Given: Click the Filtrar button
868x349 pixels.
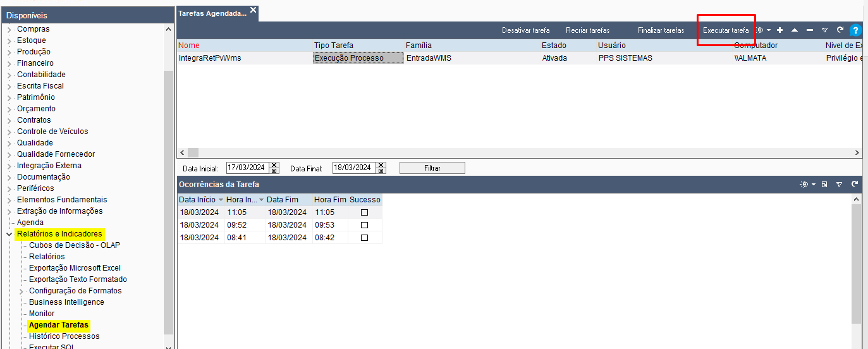Looking at the screenshot, I should point(432,168).
